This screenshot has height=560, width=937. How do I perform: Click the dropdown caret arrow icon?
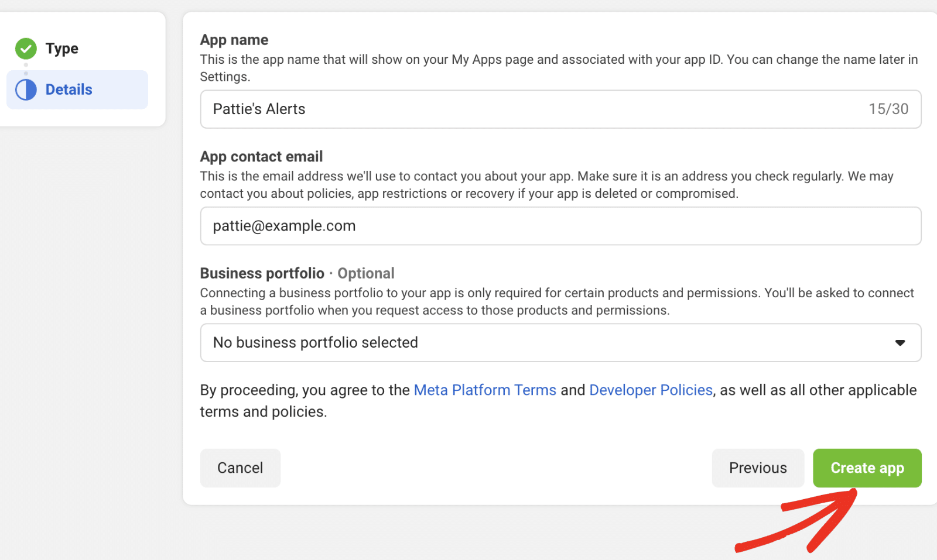click(900, 343)
